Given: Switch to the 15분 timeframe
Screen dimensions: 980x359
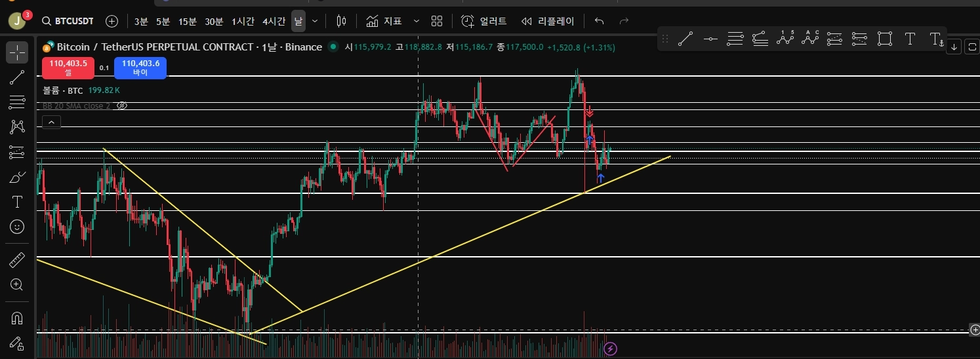Looking at the screenshot, I should point(188,21).
